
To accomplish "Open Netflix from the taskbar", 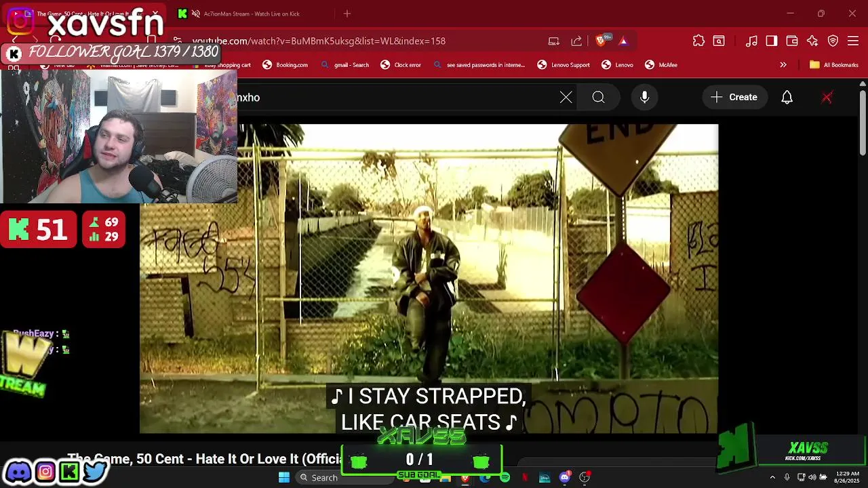I will click(525, 477).
